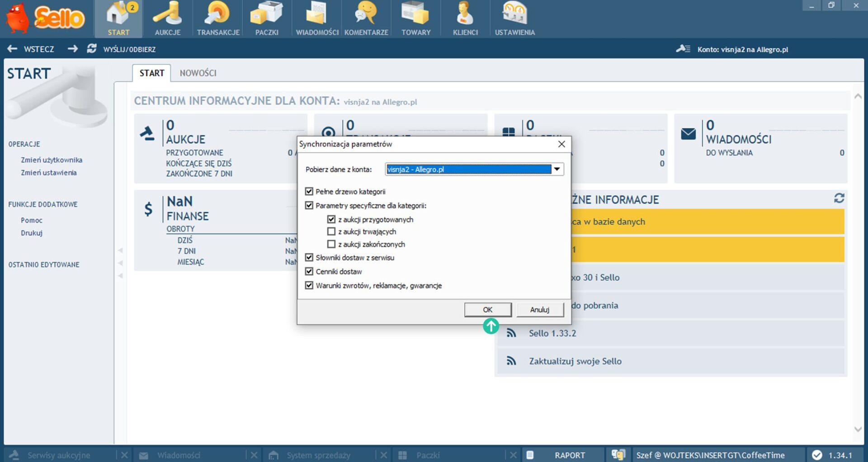Click the Sello logo
Viewport: 868px width, 462px height.
click(x=45, y=18)
